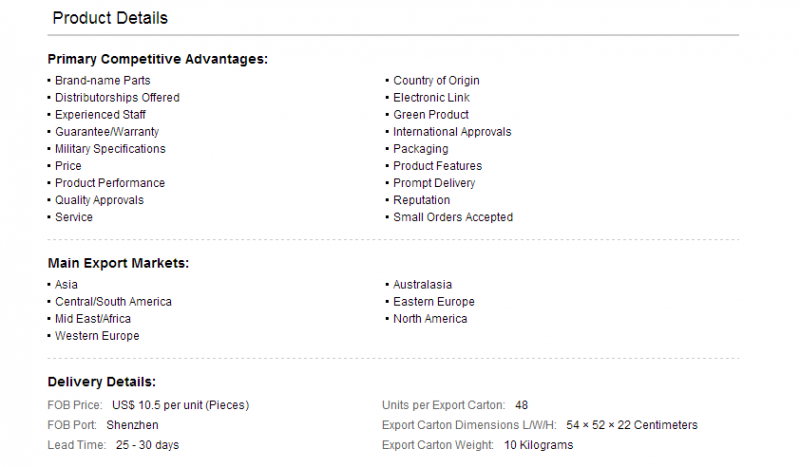Click the Brand-name Parts list item

[x=103, y=81]
